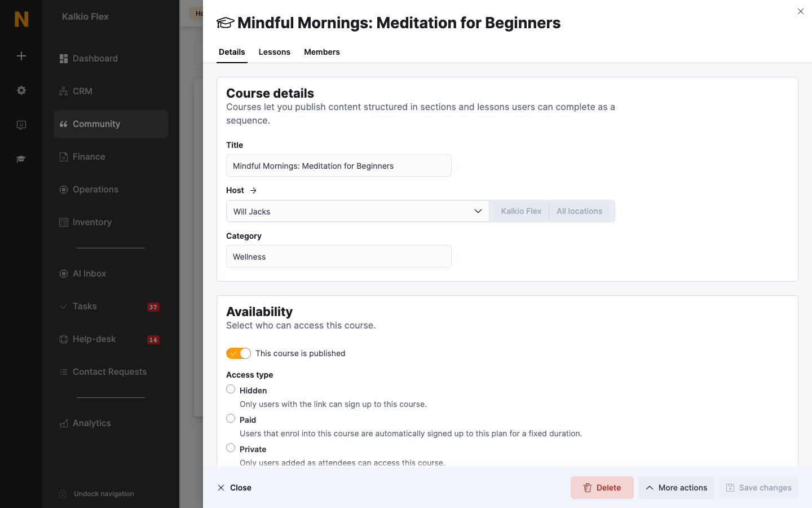Select the Hidden access type
Image resolution: width=812 pixels, height=508 pixels.
click(231, 389)
